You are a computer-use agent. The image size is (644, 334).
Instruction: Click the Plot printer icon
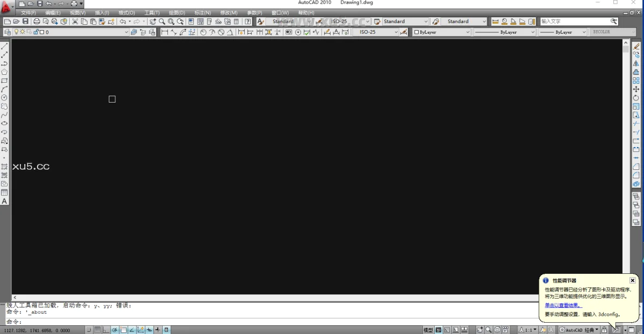[x=36, y=21]
